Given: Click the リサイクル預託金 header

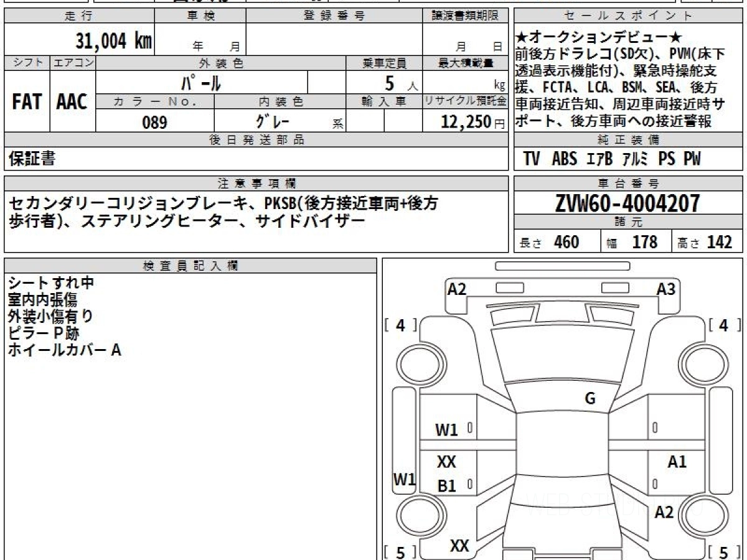Looking at the screenshot, I should (466, 101).
